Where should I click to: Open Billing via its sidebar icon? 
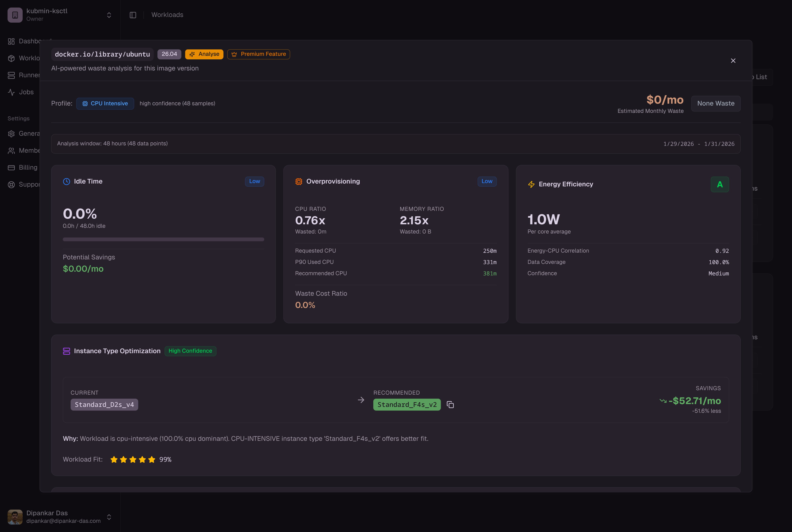[x=11, y=167]
